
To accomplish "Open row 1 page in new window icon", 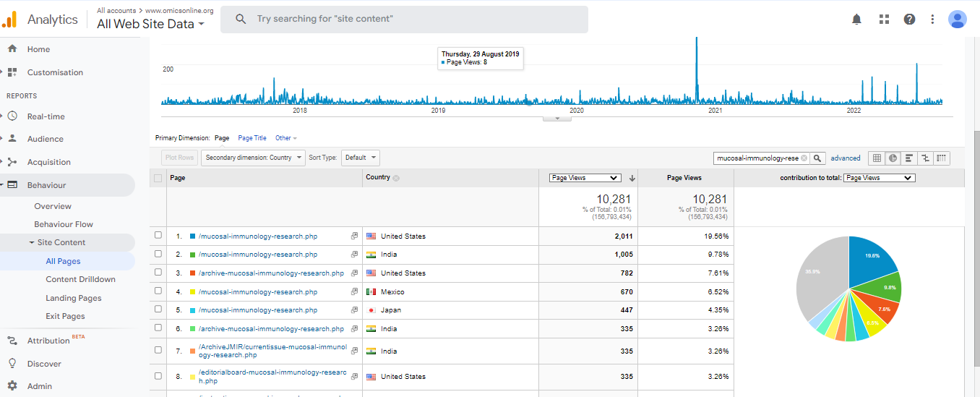I will point(354,236).
